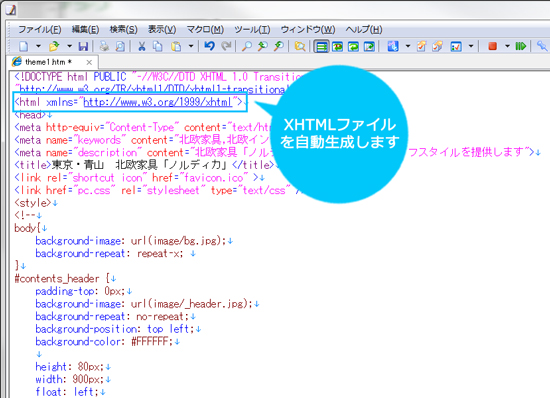The image size is (550, 398).
Task: Click the first pencil-and-paper options icon
Action: 421,46
